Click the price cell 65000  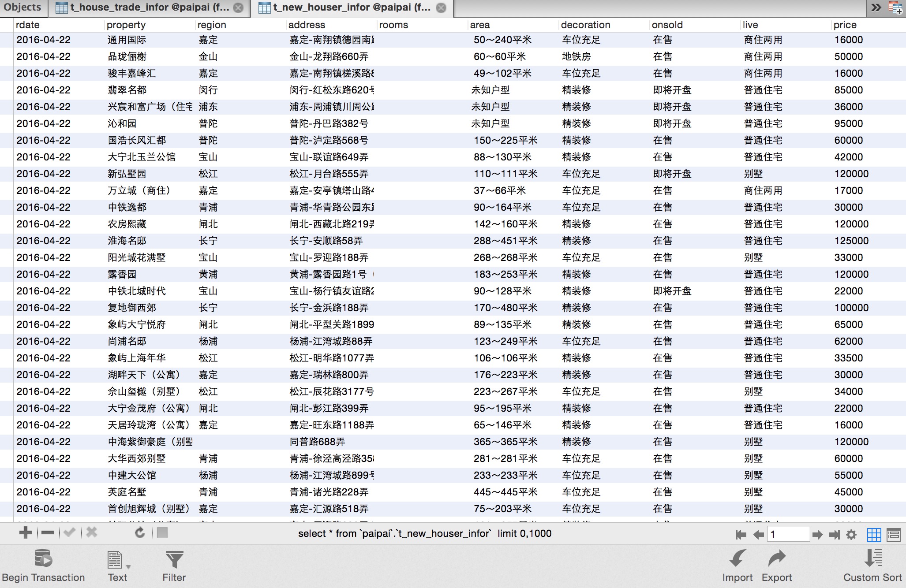(849, 324)
